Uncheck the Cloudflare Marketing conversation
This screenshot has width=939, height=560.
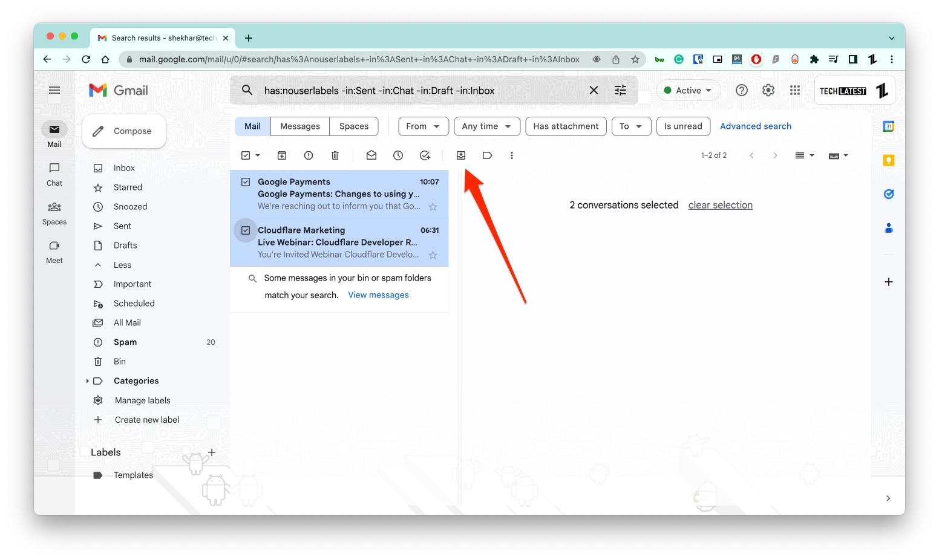point(246,230)
